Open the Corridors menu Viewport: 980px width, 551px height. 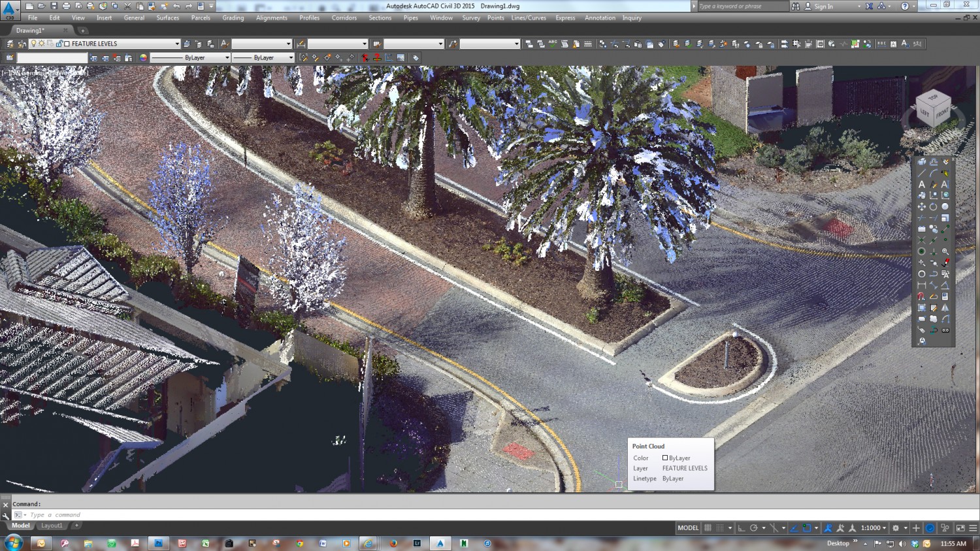point(344,18)
